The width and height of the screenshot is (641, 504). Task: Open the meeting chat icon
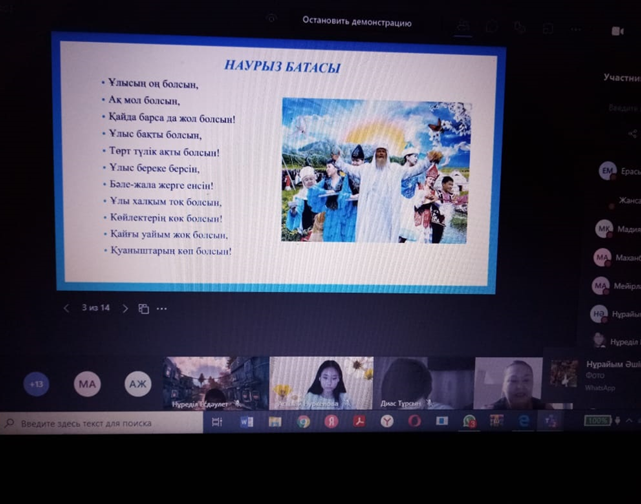491,29
